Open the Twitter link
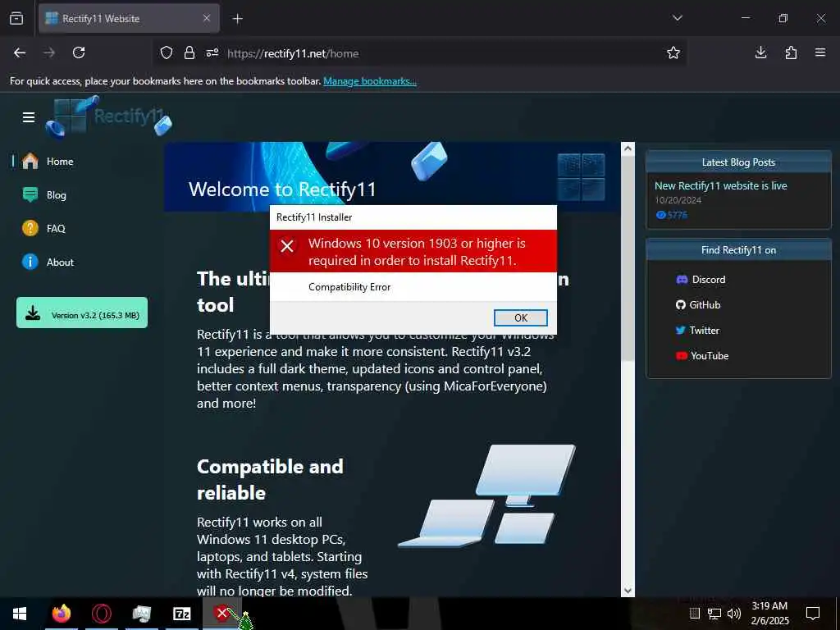 click(697, 331)
